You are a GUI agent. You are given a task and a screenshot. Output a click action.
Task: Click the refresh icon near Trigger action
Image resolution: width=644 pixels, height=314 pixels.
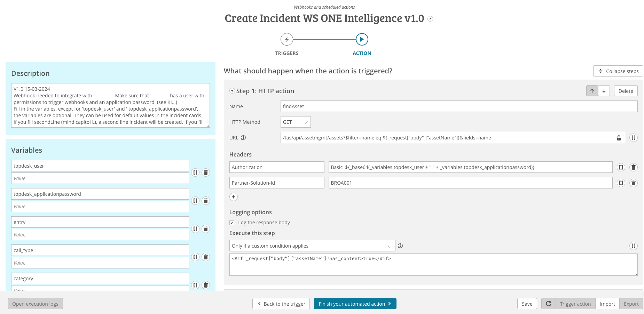pyautogui.click(x=549, y=304)
